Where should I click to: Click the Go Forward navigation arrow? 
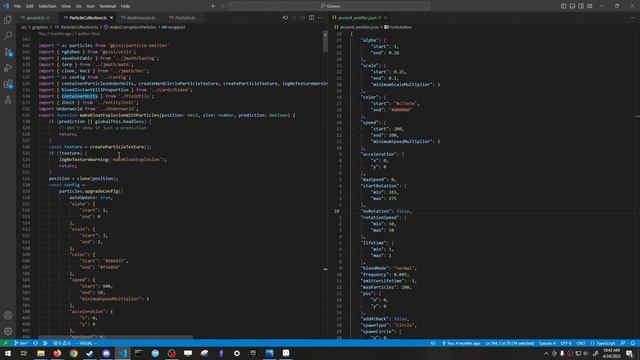tap(223, 6)
